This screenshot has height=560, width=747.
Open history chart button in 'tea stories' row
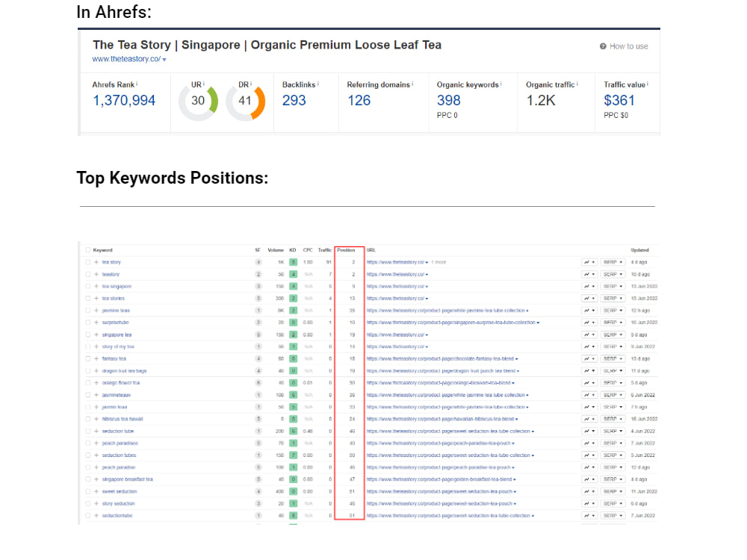[589, 298]
